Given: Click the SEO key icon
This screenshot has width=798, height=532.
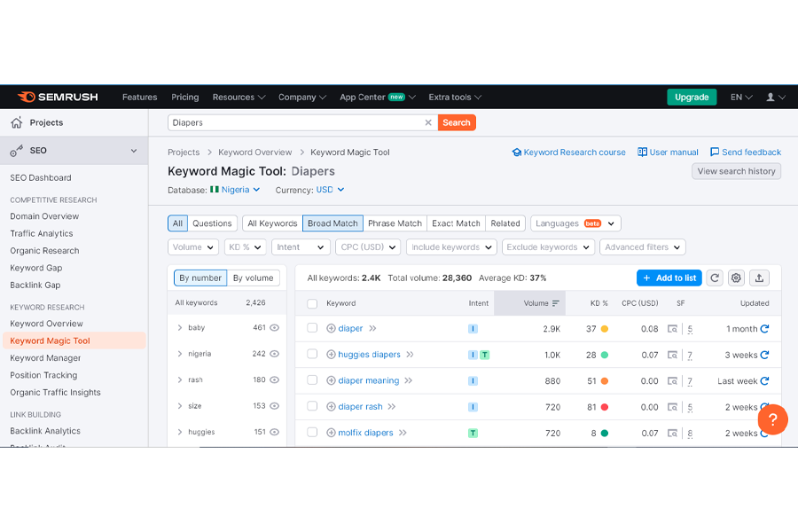Looking at the screenshot, I should tap(17, 151).
